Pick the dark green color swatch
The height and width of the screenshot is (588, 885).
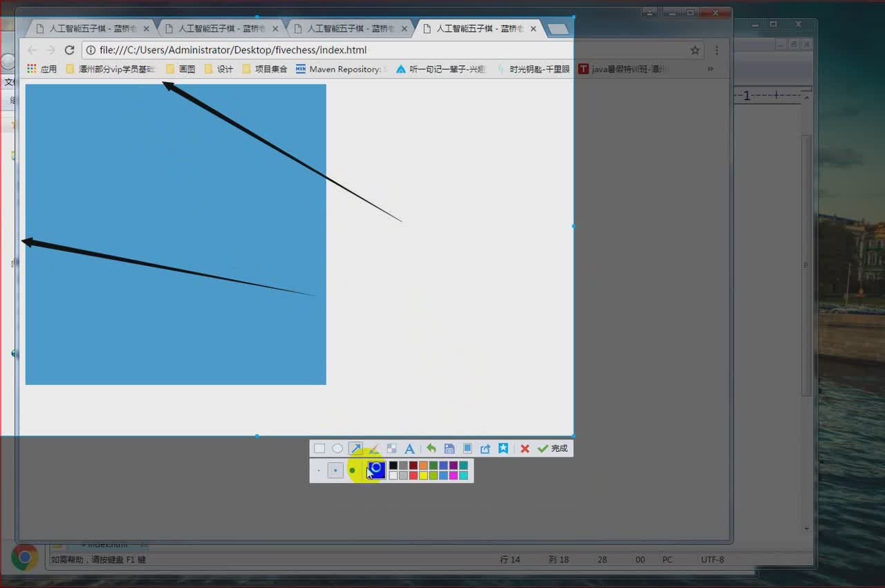434,466
